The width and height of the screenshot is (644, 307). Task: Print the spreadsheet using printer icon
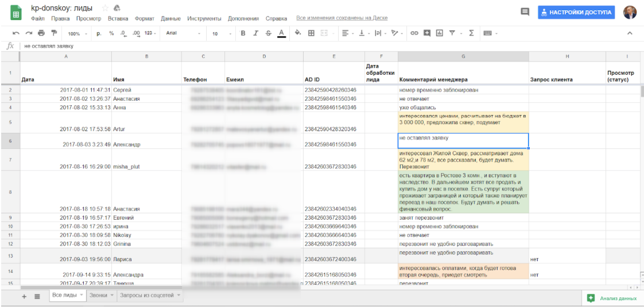39,33
